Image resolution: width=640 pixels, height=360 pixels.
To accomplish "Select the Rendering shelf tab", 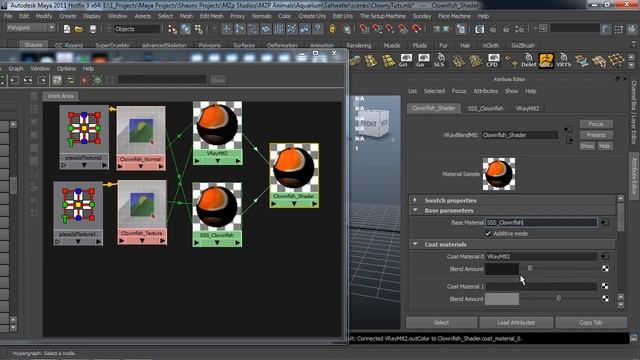I will [359, 45].
